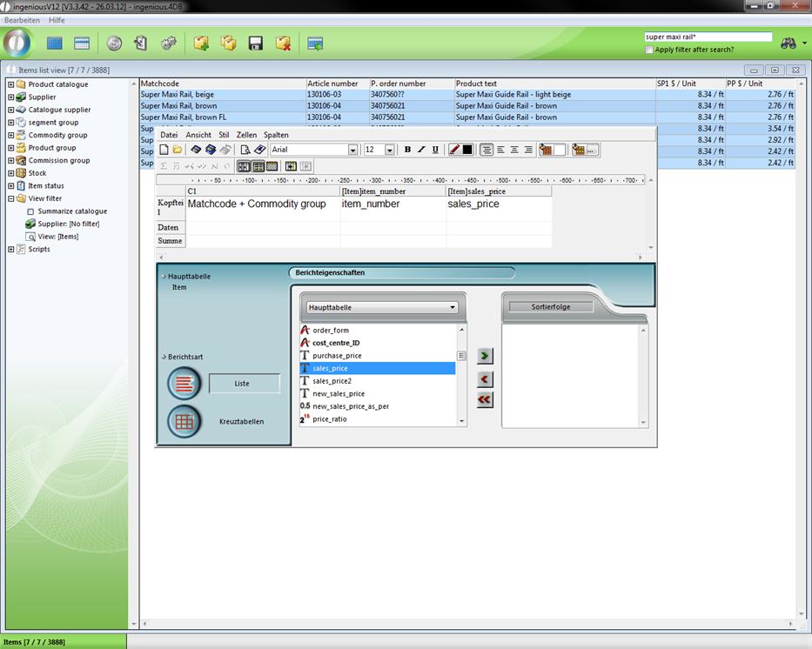Enable Apply filter after search checkbox
The width and height of the screenshot is (812, 649).
pyautogui.click(x=649, y=50)
